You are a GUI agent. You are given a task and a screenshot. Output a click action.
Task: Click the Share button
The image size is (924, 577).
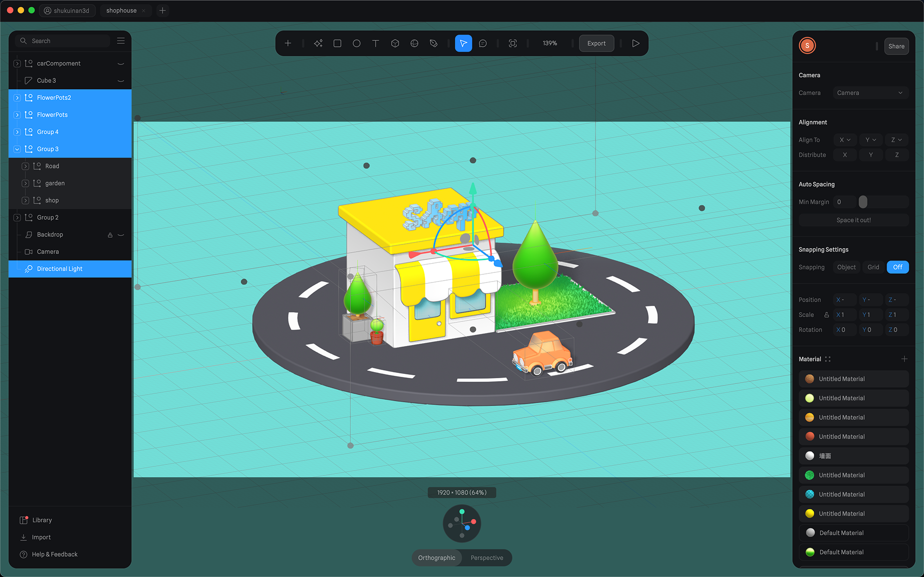[x=896, y=46]
